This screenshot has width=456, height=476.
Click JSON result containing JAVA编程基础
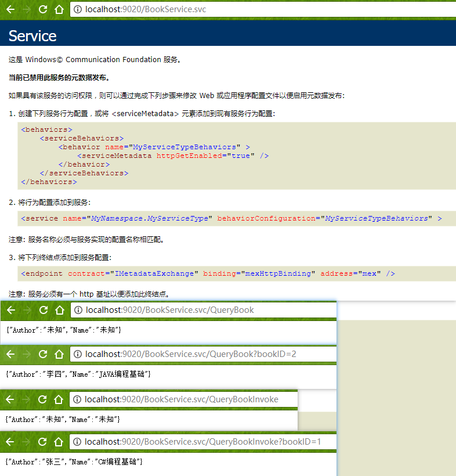78,374
